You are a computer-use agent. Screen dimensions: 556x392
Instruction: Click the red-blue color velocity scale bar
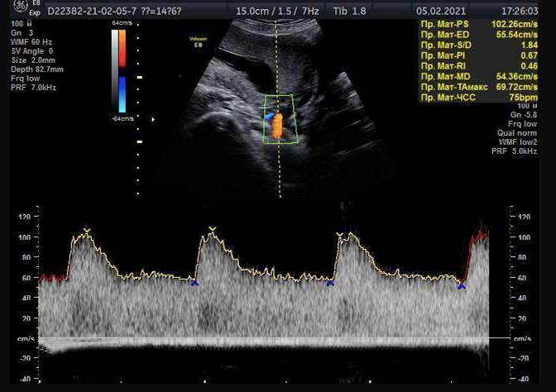tap(120, 73)
